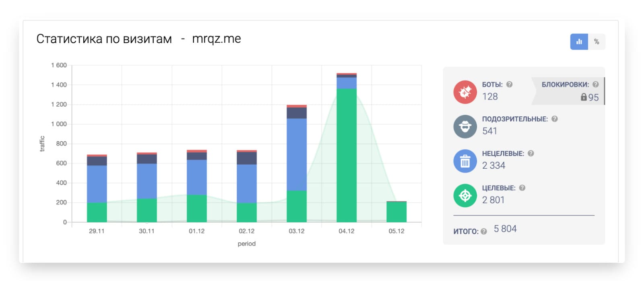Click the 04.12 green bar segment

coord(347,155)
